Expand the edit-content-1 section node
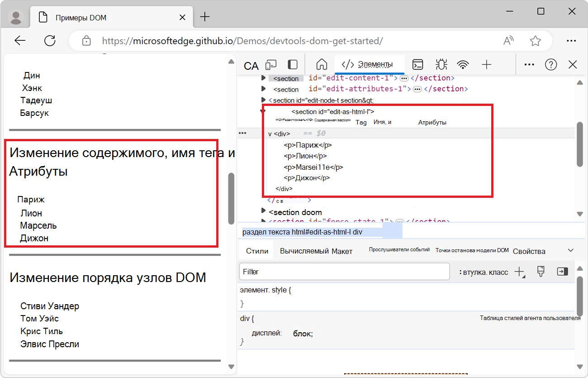588x378 pixels. 264,78
